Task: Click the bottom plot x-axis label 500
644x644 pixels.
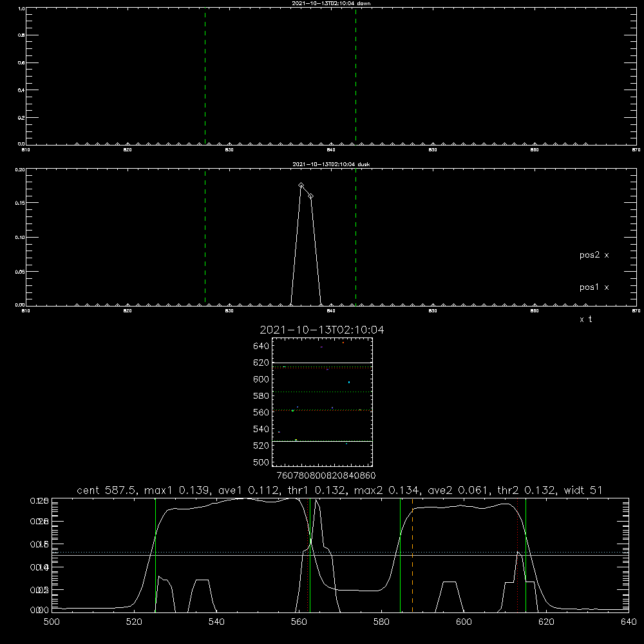Action: click(52, 622)
